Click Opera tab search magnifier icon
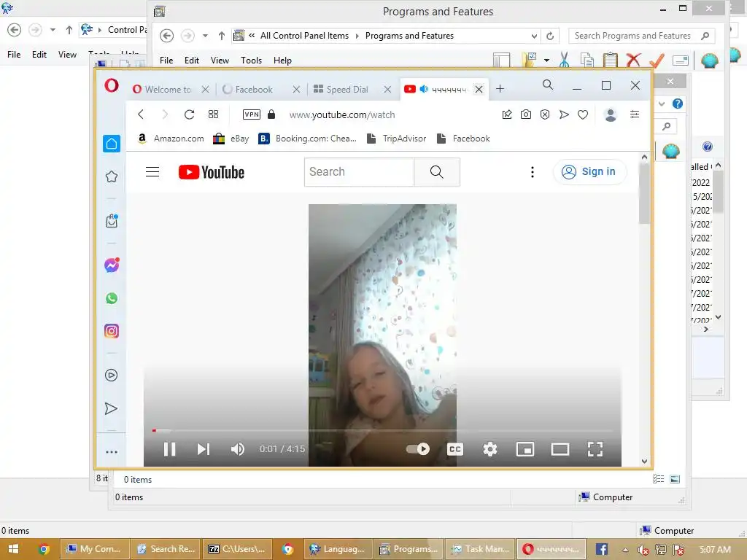The height and width of the screenshot is (560, 747). 548,85
